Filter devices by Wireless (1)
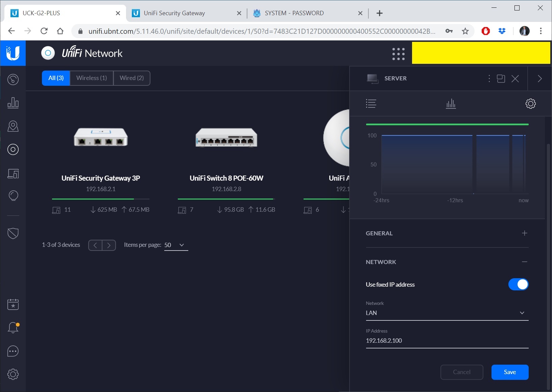The image size is (552, 392). point(92,78)
